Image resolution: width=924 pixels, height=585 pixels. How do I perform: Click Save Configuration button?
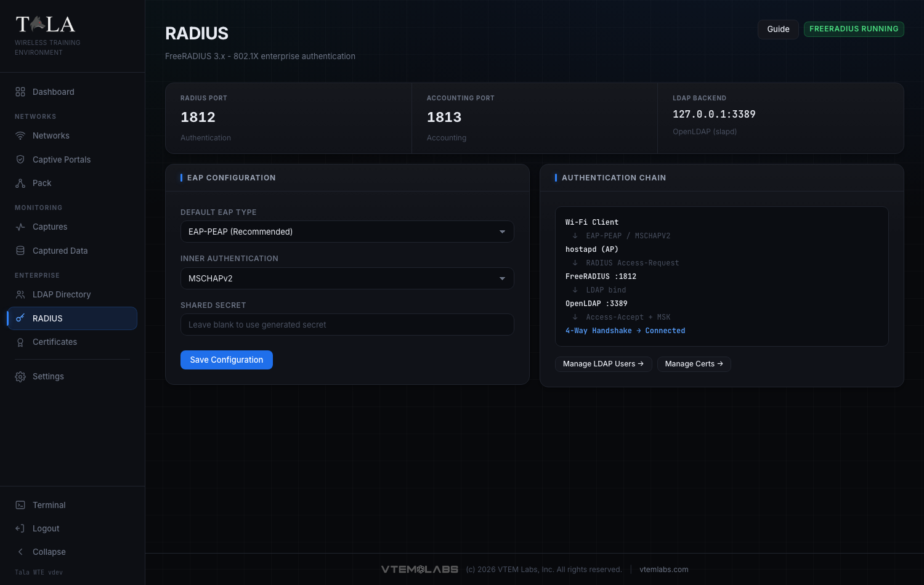click(x=227, y=360)
